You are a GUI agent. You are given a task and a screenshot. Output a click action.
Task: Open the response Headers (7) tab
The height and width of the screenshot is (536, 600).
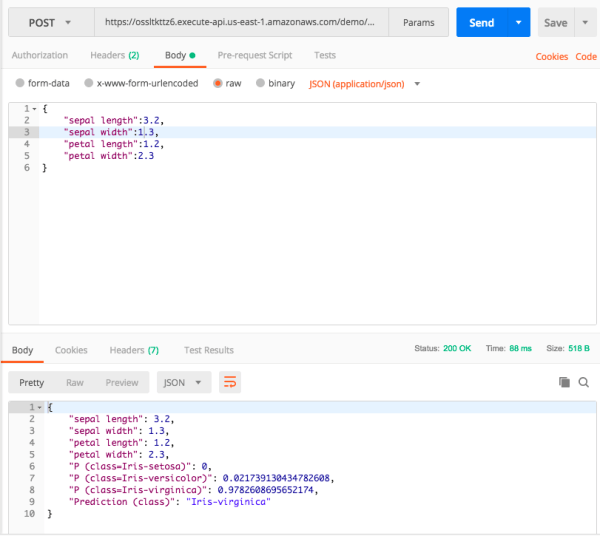134,350
